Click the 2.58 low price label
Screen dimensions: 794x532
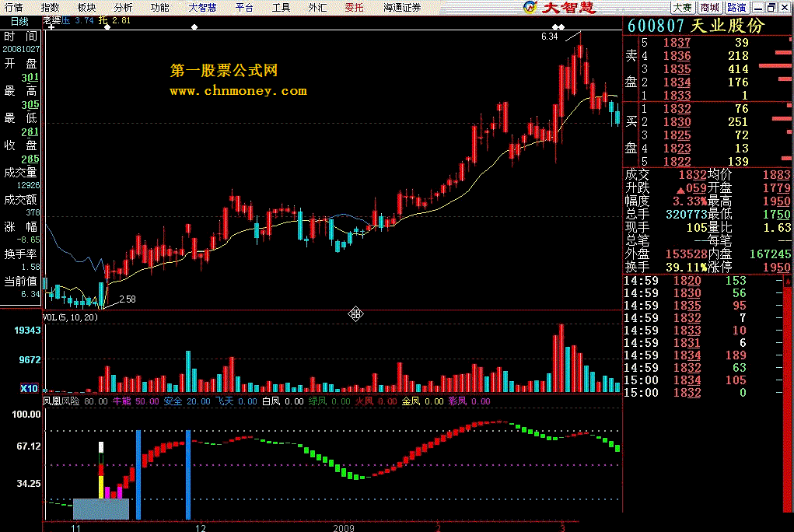(128, 299)
